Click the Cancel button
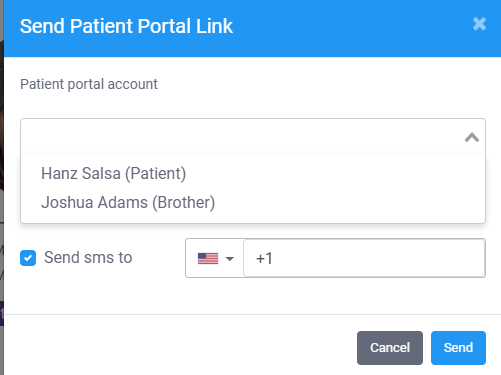This screenshot has width=501, height=375. pos(390,348)
